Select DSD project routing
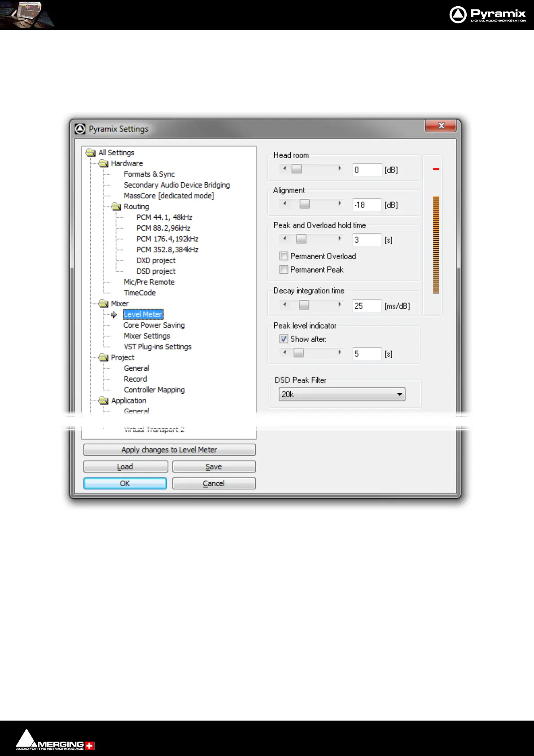The height and width of the screenshot is (756, 534). (156, 271)
